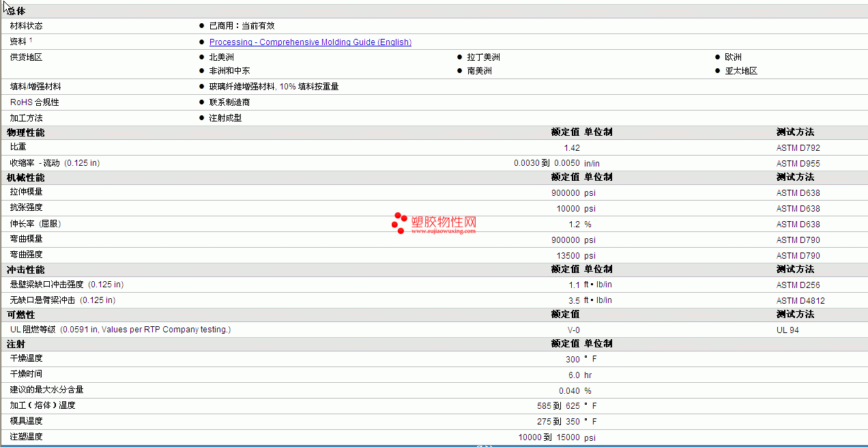
Task: Select the 悬壁梁缺口冲击强度 (0.125 in) label
Action: (x=67, y=285)
